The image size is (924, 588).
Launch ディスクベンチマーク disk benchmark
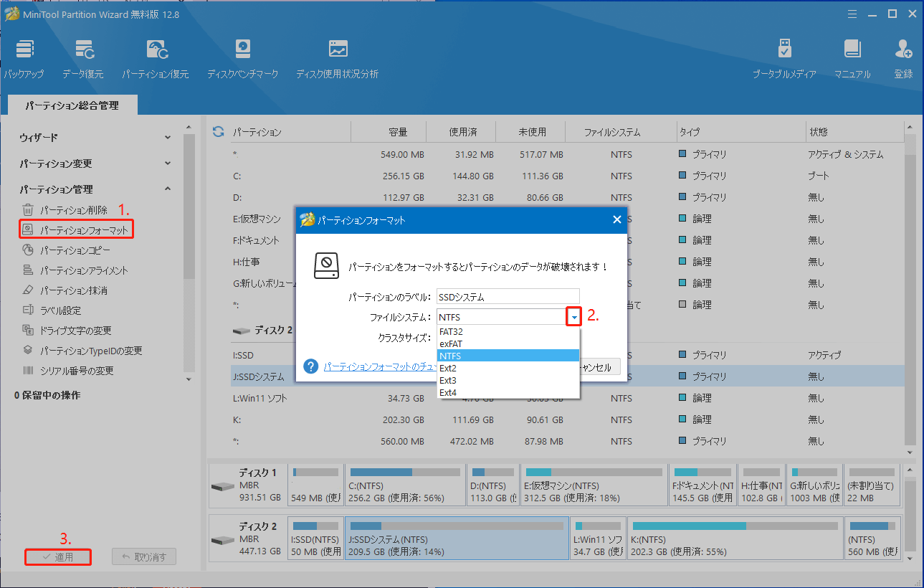[x=242, y=59]
